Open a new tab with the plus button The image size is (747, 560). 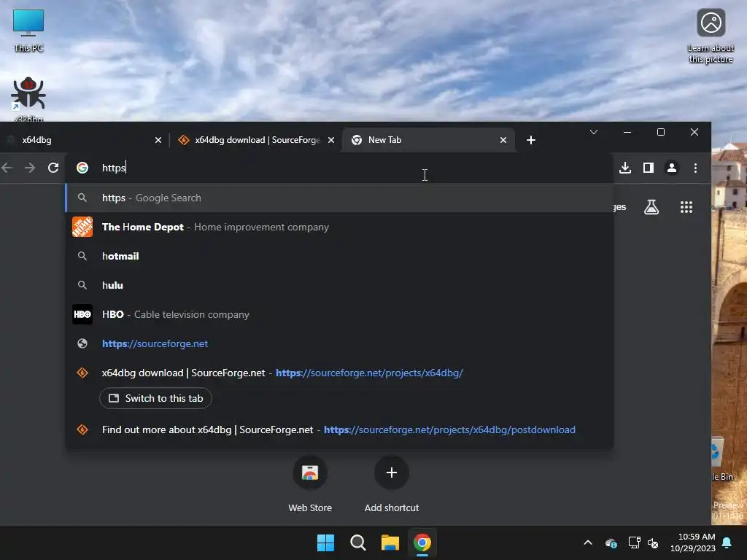531,140
